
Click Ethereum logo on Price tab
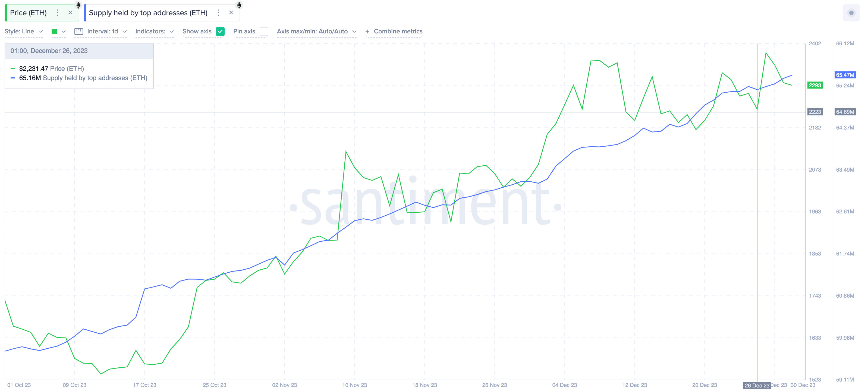click(78, 5)
